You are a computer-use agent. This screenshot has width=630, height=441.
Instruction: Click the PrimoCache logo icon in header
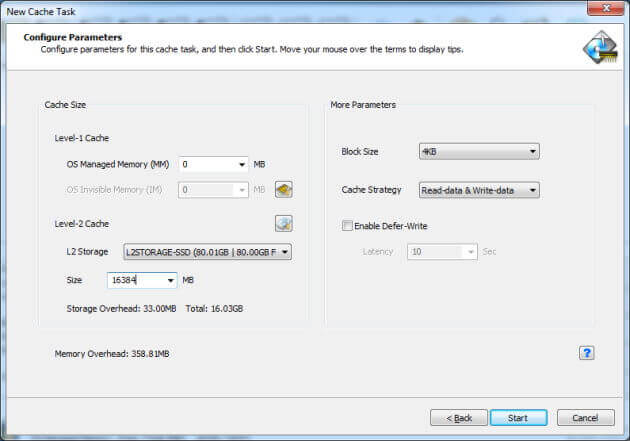point(600,47)
